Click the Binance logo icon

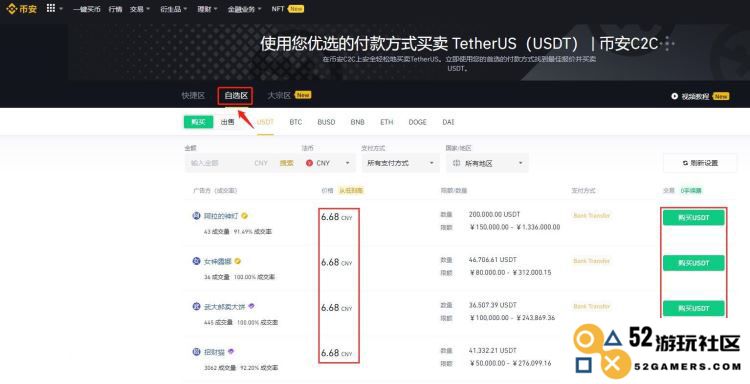[12, 9]
